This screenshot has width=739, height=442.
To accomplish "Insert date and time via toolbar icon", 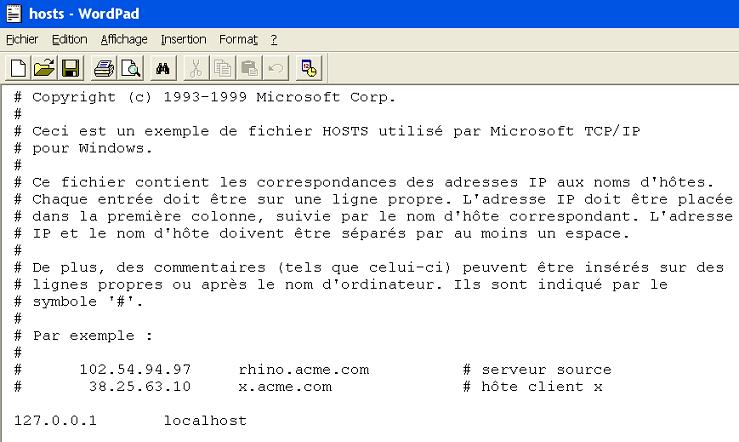I will tap(309, 68).
